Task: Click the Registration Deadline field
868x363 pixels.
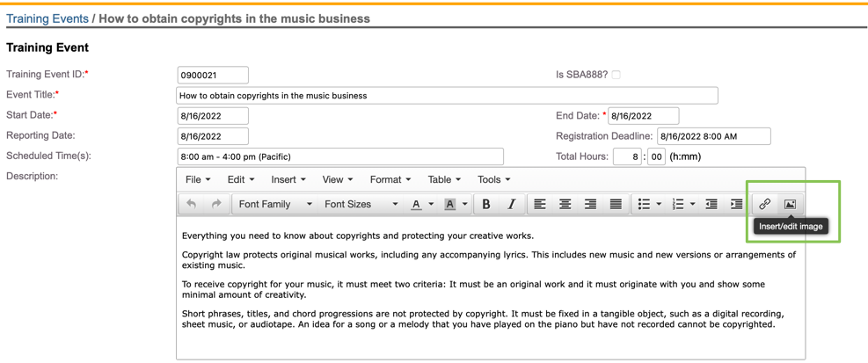Action: pyautogui.click(x=713, y=136)
